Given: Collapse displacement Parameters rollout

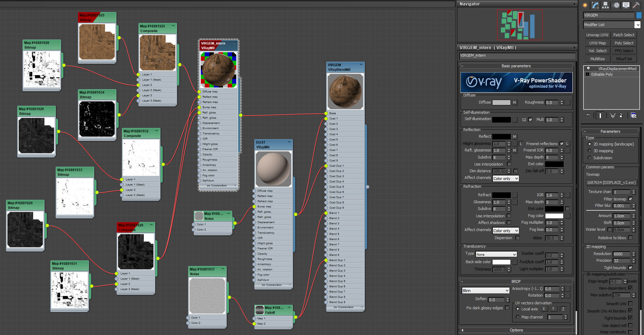Looking at the screenshot, I should pos(610,131).
